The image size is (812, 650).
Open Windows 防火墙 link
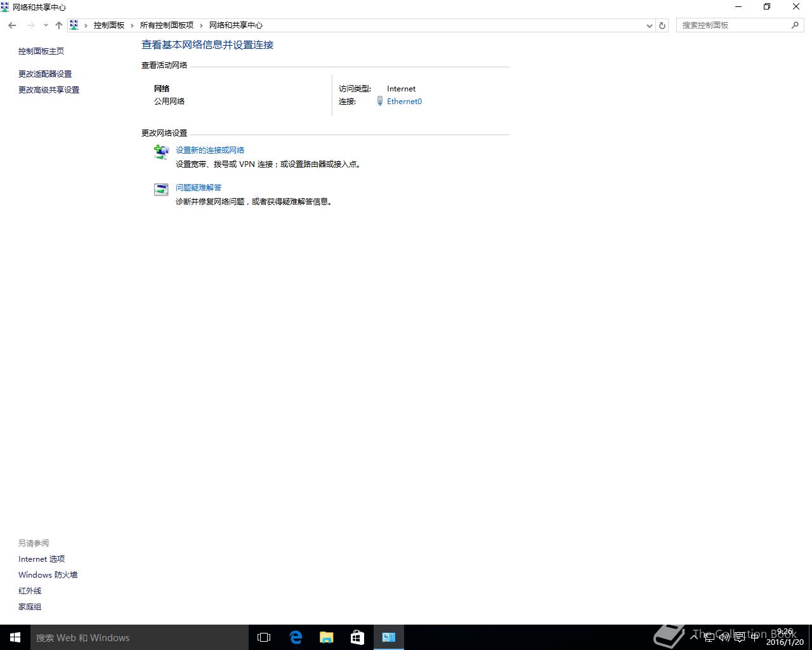48,575
